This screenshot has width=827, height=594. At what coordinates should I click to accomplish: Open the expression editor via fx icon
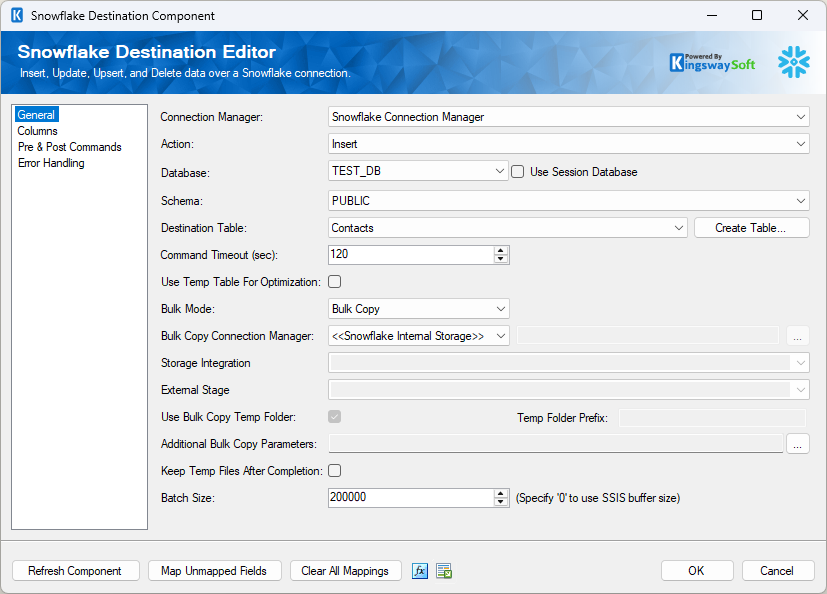[x=419, y=570]
